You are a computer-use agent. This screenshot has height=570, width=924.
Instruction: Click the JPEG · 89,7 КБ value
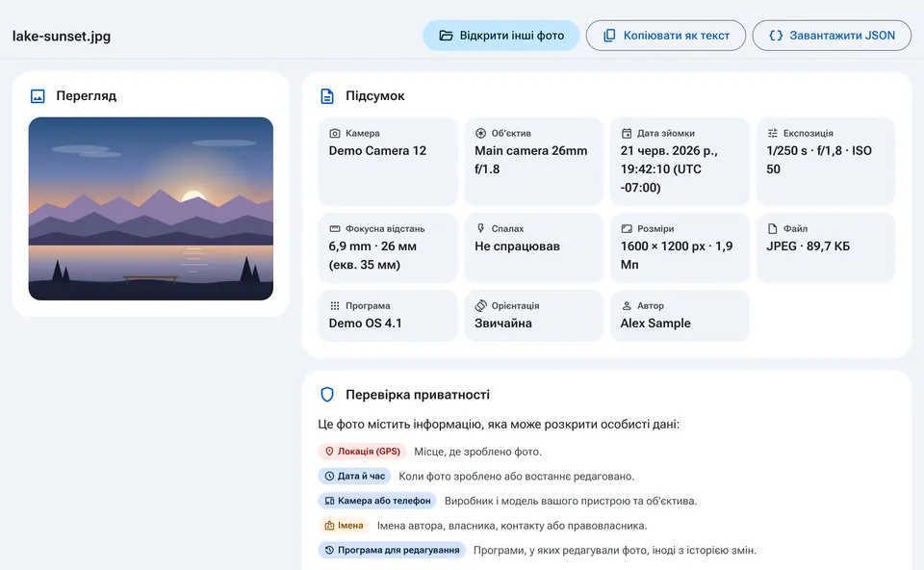[x=808, y=246]
